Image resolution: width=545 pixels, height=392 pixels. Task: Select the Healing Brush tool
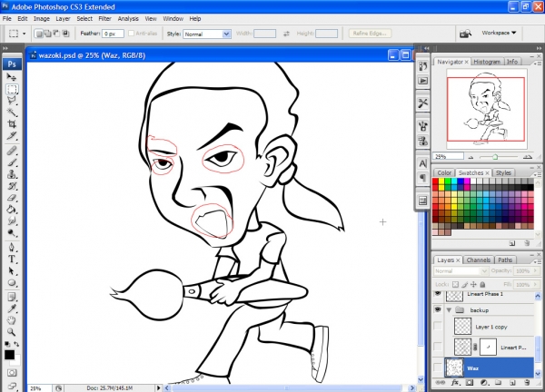coord(12,151)
